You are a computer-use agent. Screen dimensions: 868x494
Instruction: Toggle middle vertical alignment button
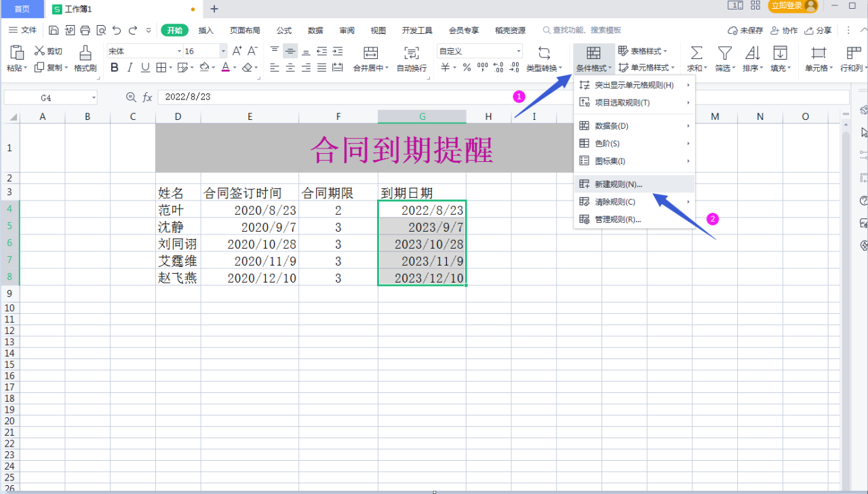(290, 51)
